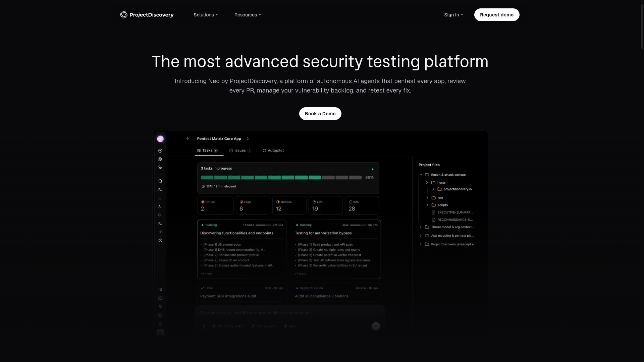
Task: Click the green status dot in progress card
Action: click(x=372, y=169)
